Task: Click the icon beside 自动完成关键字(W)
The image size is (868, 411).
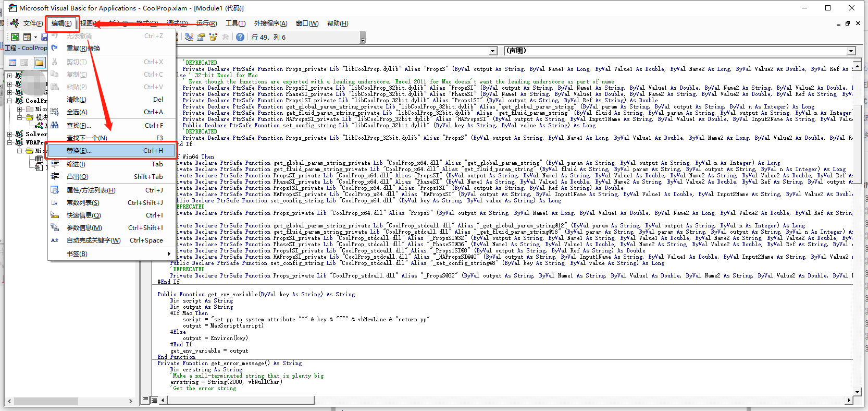Action: [55, 240]
